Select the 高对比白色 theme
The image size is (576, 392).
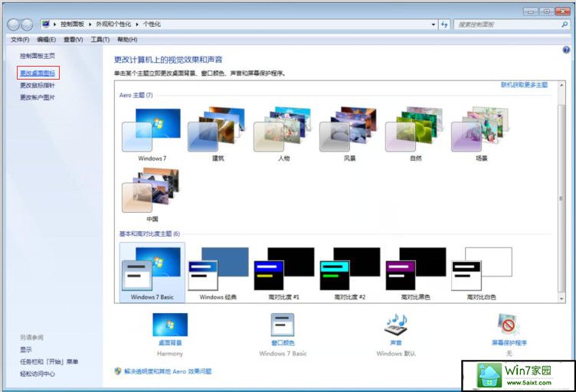(481, 273)
